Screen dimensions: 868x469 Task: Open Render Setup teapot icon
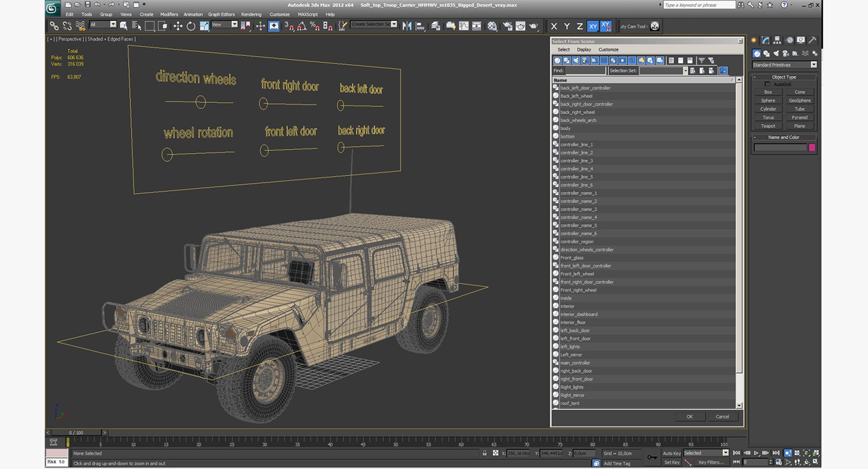click(508, 26)
